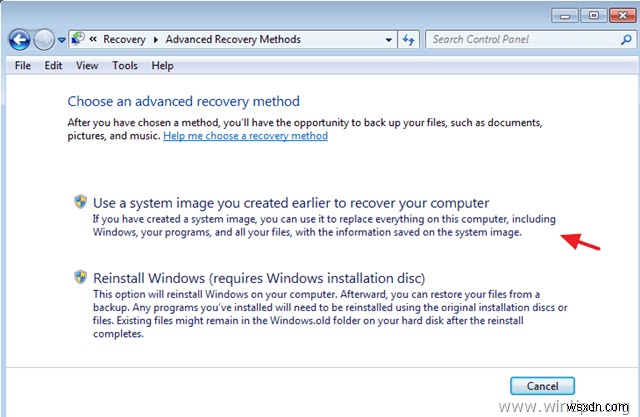Choose Reinstall Windows option
Image resolution: width=640 pixels, height=417 pixels.
click(x=259, y=278)
